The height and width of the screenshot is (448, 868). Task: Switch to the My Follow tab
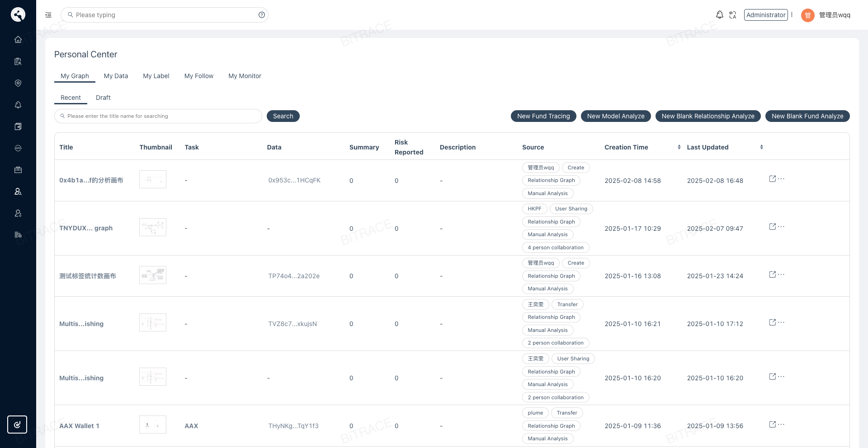pyautogui.click(x=199, y=76)
